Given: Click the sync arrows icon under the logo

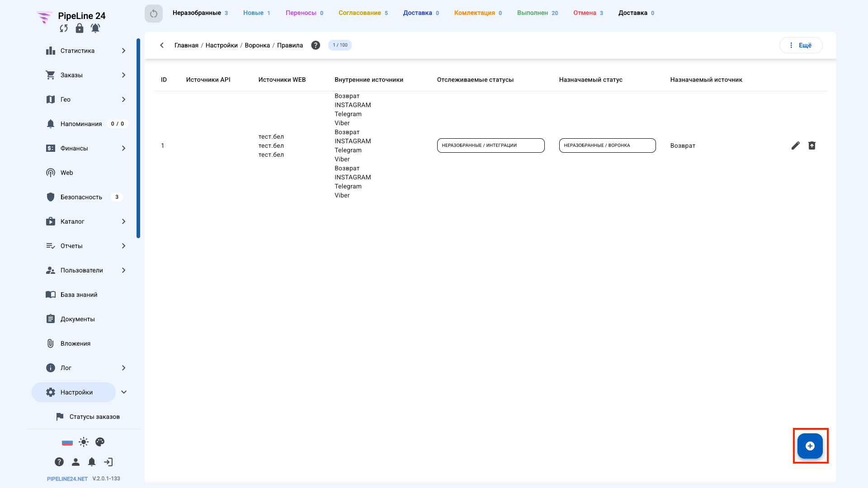Looking at the screenshot, I should 64,28.
